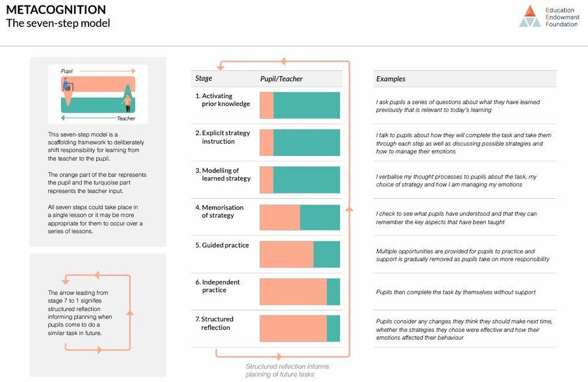Click the Education Endowment Foundation triangle logo
Screen dimensions: 588x382
pyautogui.click(x=530, y=17)
